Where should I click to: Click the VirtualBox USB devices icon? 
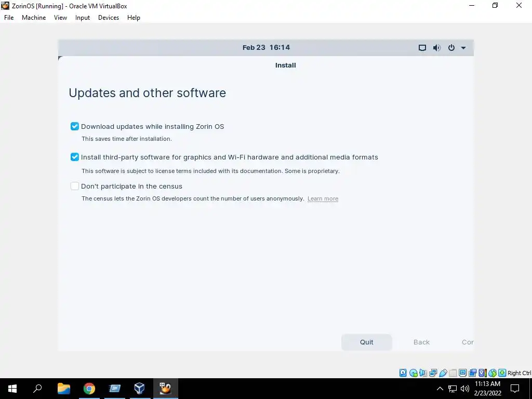(443, 373)
